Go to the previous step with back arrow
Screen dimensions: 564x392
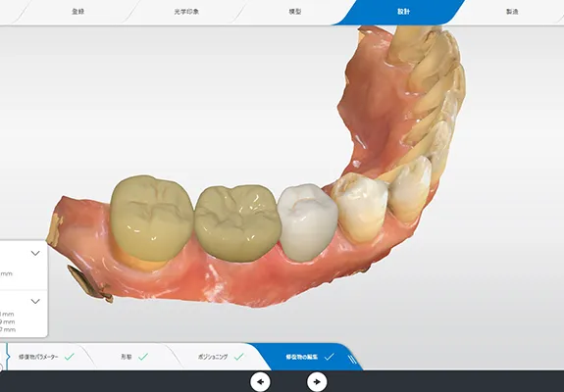coord(260,381)
